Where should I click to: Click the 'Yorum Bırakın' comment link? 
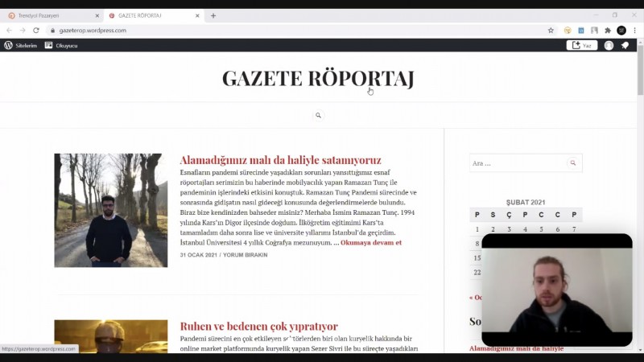246,255
